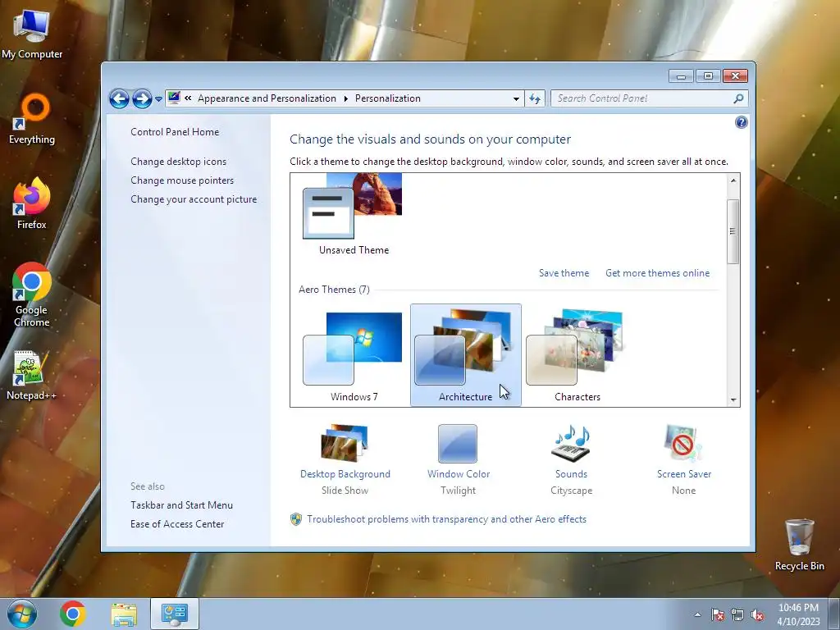Click the search magnifier icon

pos(738,98)
